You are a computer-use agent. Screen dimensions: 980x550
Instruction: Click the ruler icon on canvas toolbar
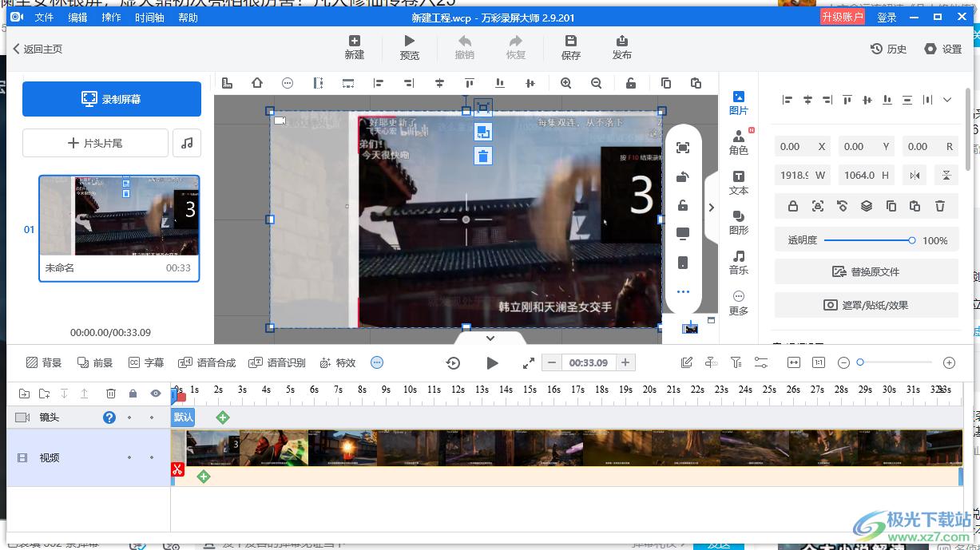227,83
